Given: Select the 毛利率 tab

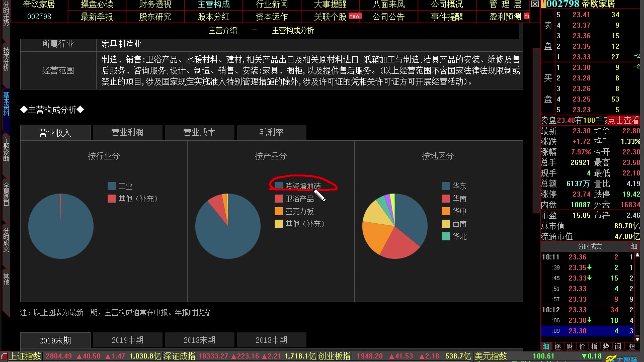Looking at the screenshot, I should [271, 132].
